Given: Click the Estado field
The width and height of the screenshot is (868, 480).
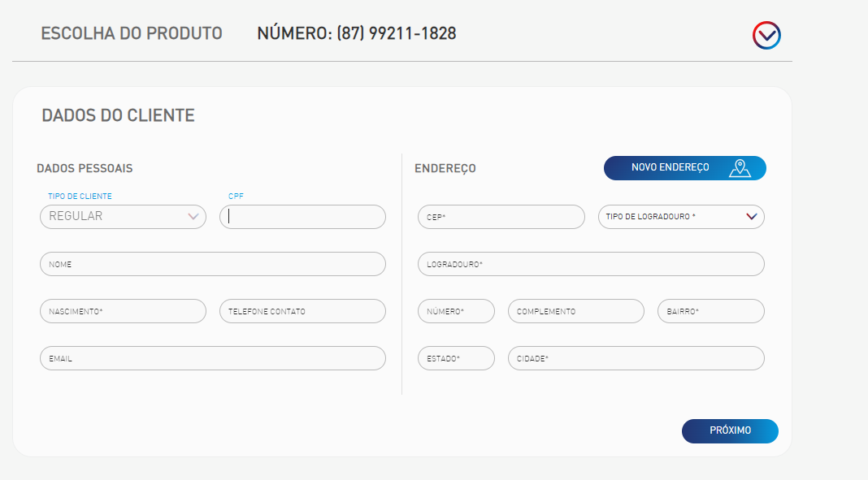Looking at the screenshot, I should click(x=456, y=358).
